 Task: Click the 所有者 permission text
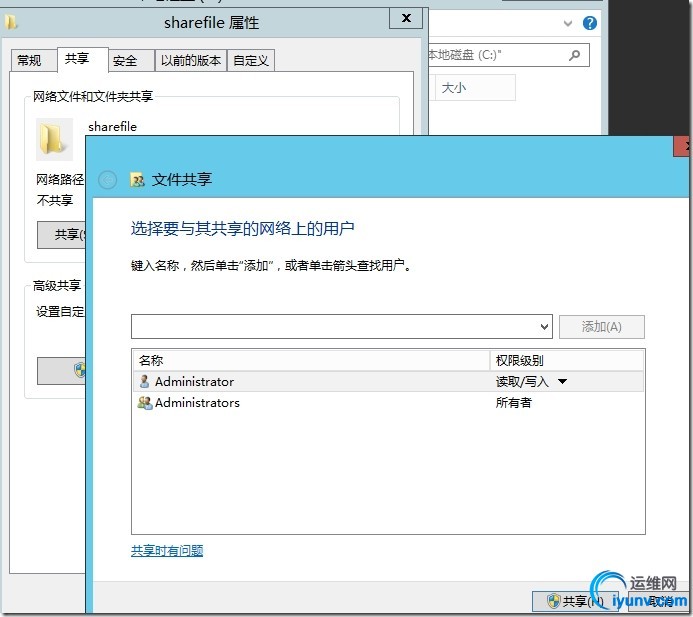(x=514, y=403)
